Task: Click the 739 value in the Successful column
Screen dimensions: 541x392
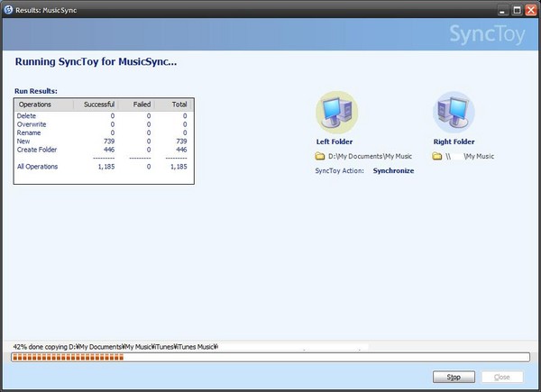Action: pyautogui.click(x=109, y=141)
